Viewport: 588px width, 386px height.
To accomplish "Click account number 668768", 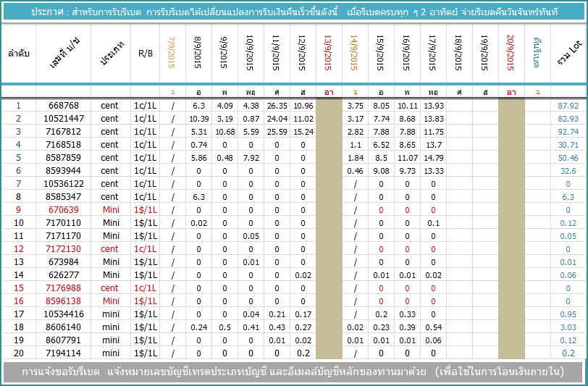I will click(64, 106).
